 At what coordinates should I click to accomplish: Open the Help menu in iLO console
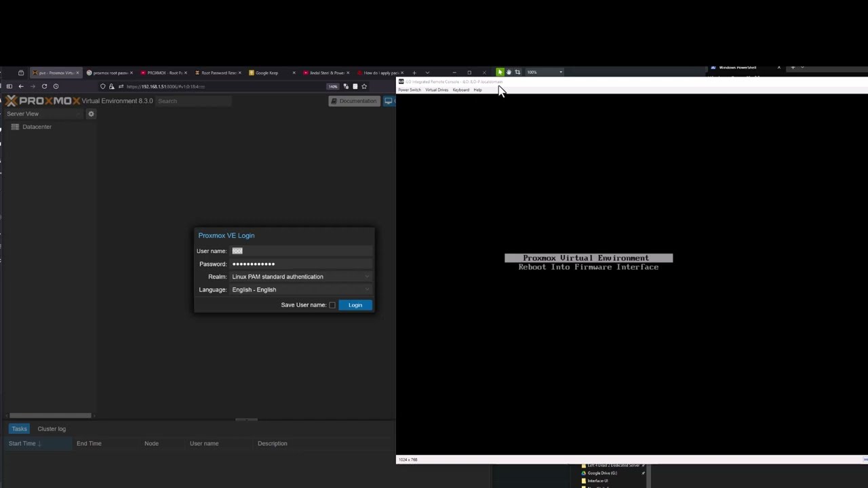478,90
